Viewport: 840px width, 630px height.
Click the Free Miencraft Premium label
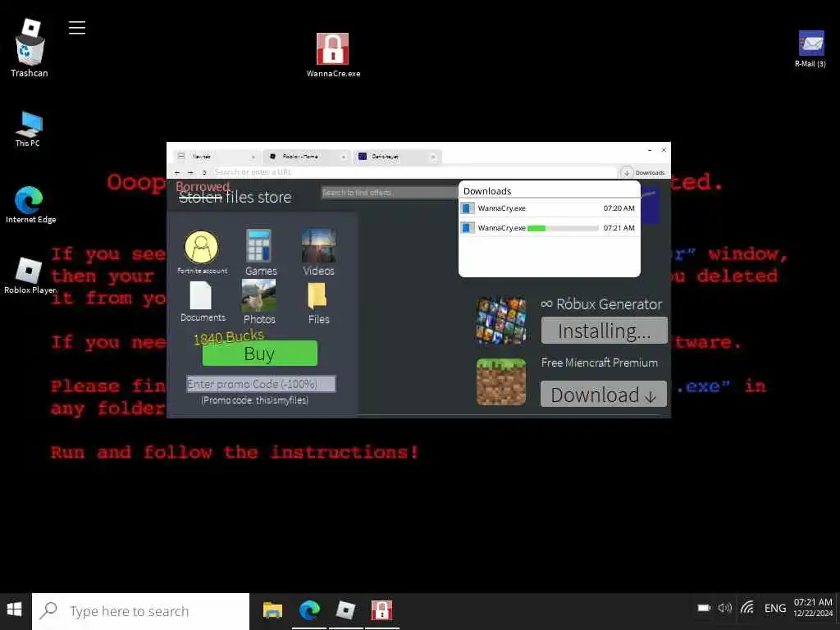click(600, 363)
